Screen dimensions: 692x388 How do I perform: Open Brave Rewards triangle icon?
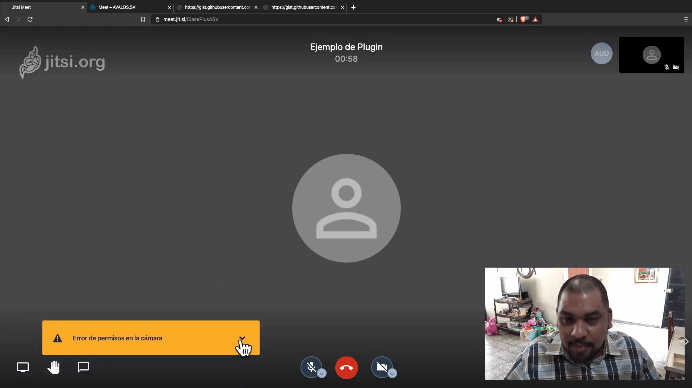tap(535, 19)
